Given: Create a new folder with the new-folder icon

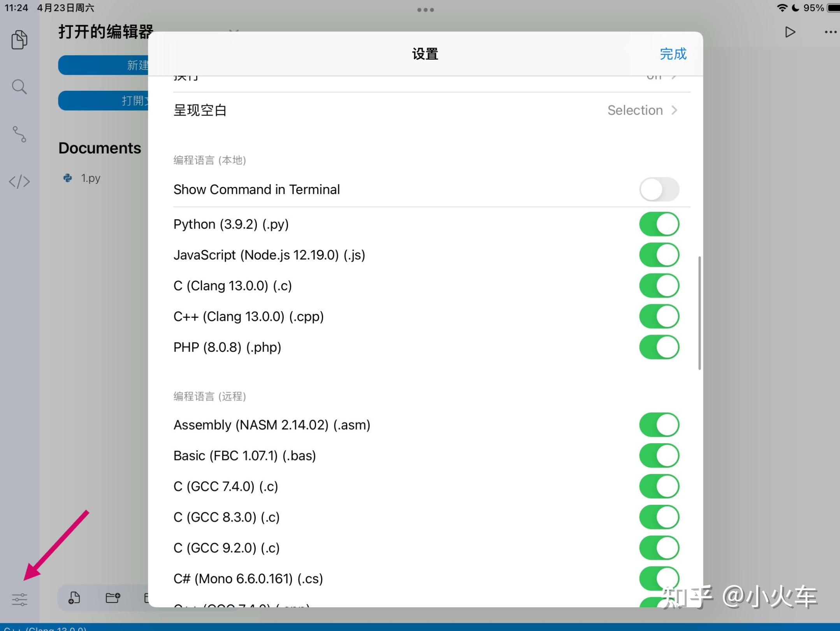Looking at the screenshot, I should pos(113,598).
